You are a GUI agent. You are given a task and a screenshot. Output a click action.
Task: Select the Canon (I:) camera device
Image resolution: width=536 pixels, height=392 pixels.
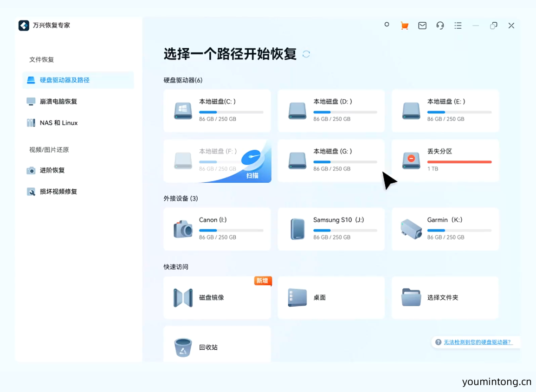217,229
